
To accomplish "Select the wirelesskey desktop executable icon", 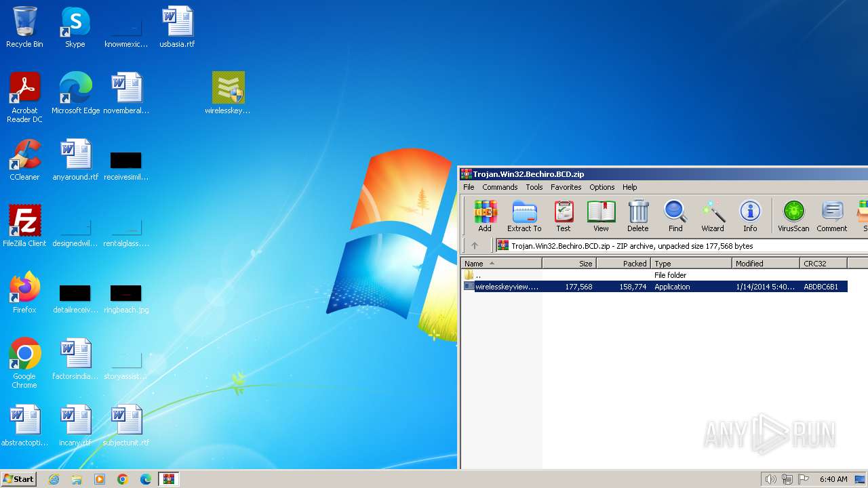I will click(x=228, y=94).
